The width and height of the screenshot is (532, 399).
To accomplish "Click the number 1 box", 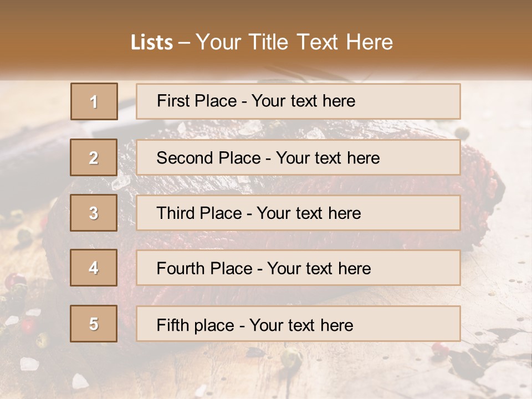I will click(94, 101).
